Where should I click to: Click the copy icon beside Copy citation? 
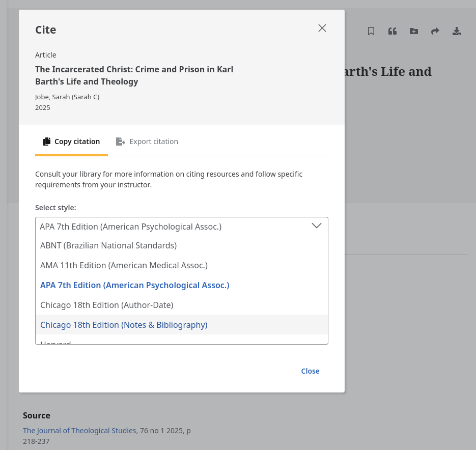point(47,141)
